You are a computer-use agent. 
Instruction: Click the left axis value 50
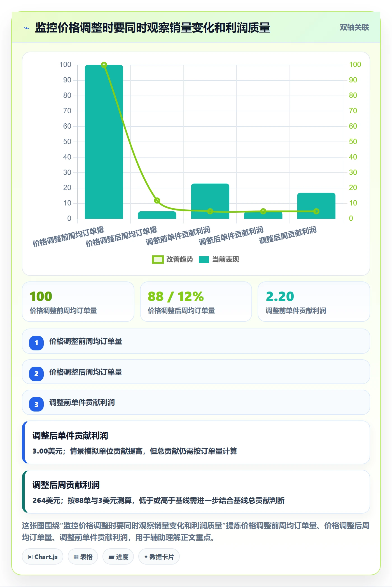(x=67, y=142)
